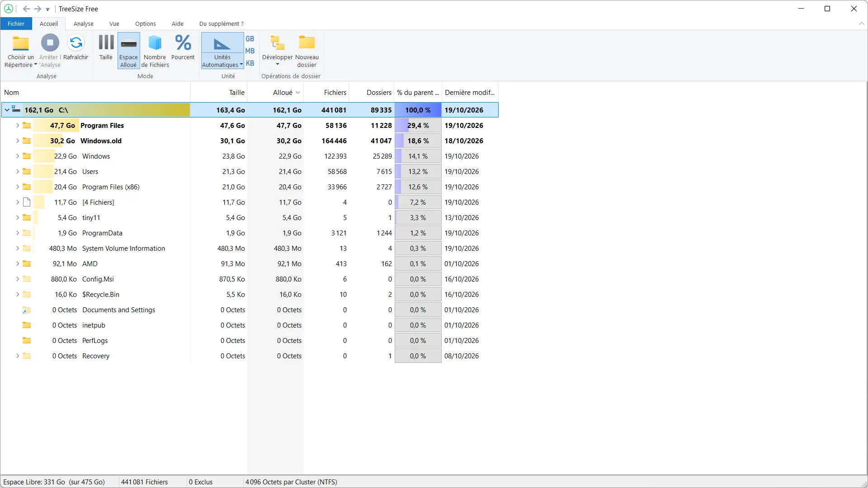Screen dimensions: 868x488
Task: Click the Choisir un Répertoire folder icon
Action: tap(20, 43)
